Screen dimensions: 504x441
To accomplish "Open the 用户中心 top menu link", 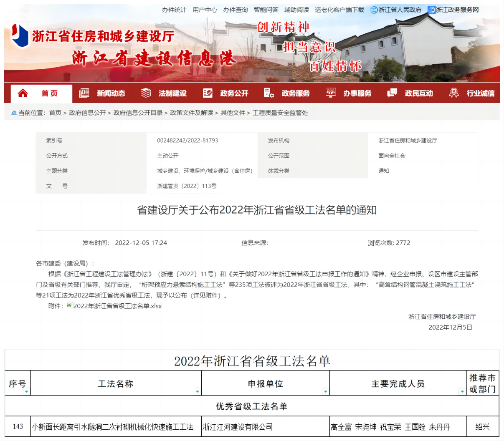I will pos(205,10).
